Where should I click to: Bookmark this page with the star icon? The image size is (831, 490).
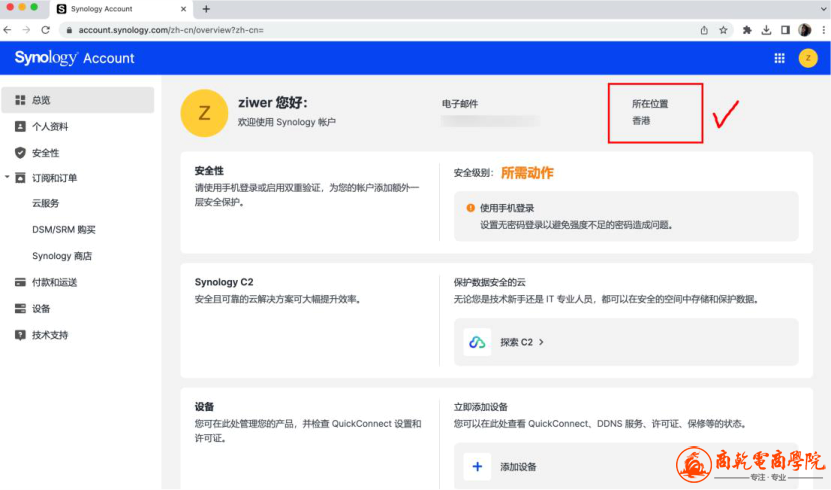click(723, 30)
